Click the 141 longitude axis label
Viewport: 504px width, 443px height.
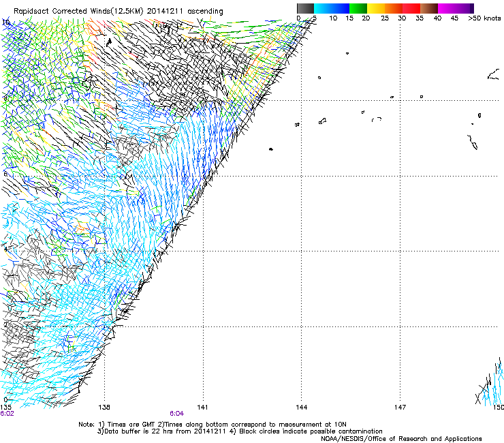click(202, 408)
